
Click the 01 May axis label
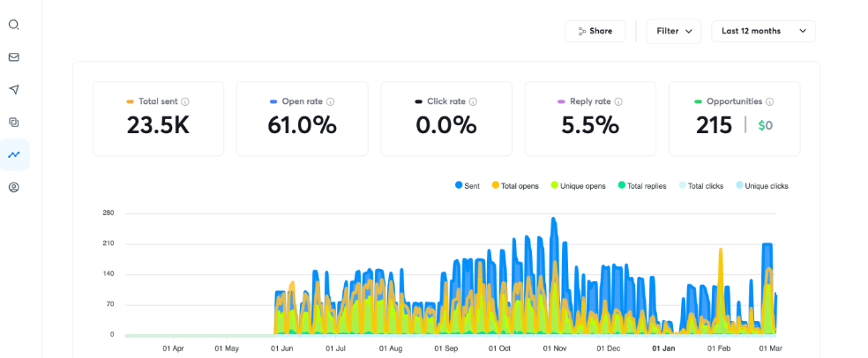point(227,349)
